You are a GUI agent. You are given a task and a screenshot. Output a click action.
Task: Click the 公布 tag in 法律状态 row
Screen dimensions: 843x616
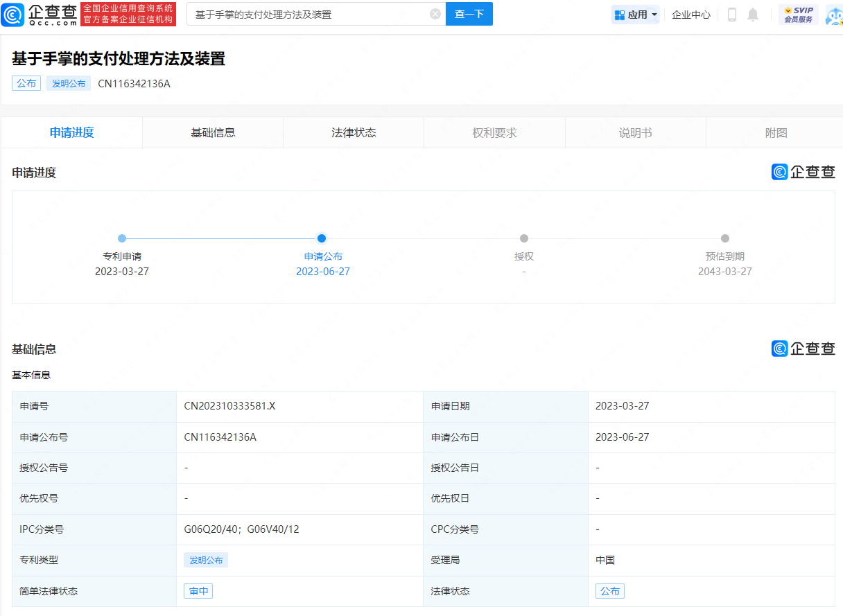tap(610, 591)
